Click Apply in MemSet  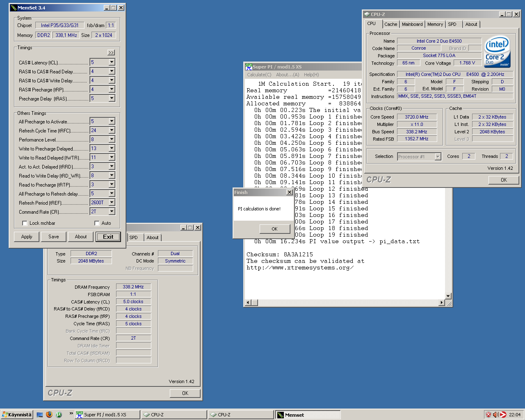(x=27, y=237)
